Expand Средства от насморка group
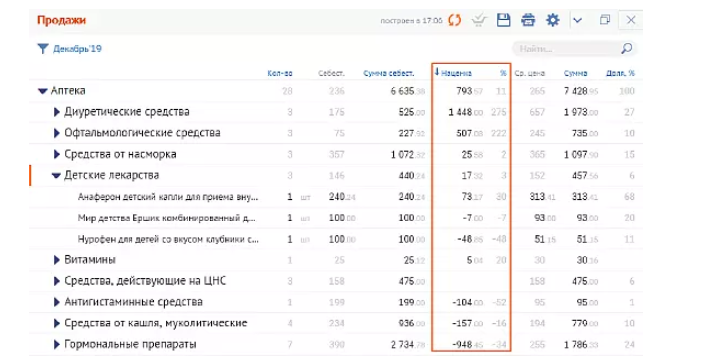Image resolution: width=704 pixels, height=364 pixels. [x=57, y=154]
